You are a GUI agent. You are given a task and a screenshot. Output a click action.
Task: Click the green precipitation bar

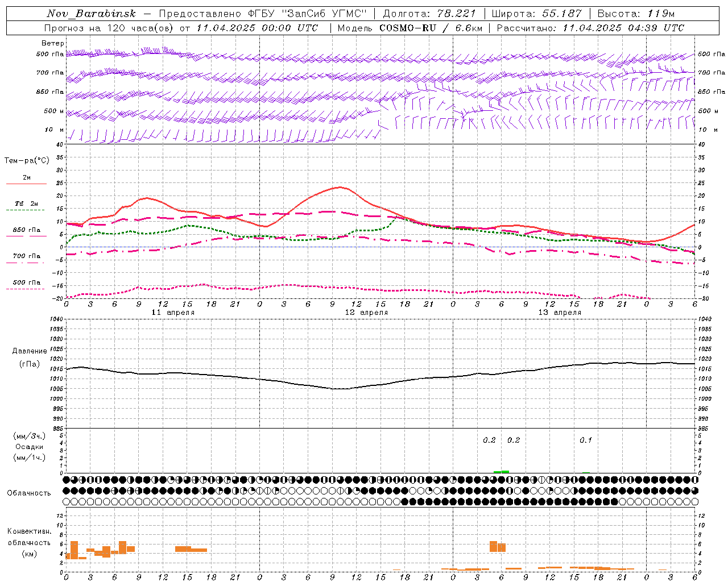point(502,472)
